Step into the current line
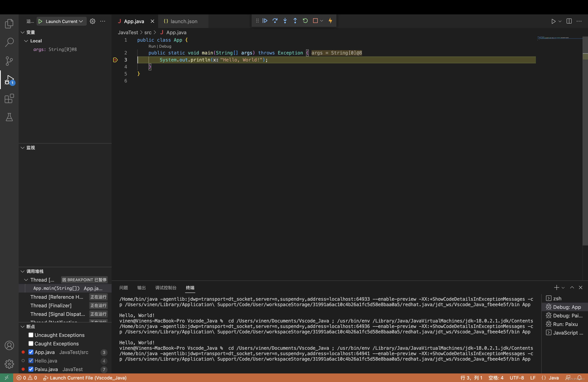588x382 pixels. (x=285, y=21)
